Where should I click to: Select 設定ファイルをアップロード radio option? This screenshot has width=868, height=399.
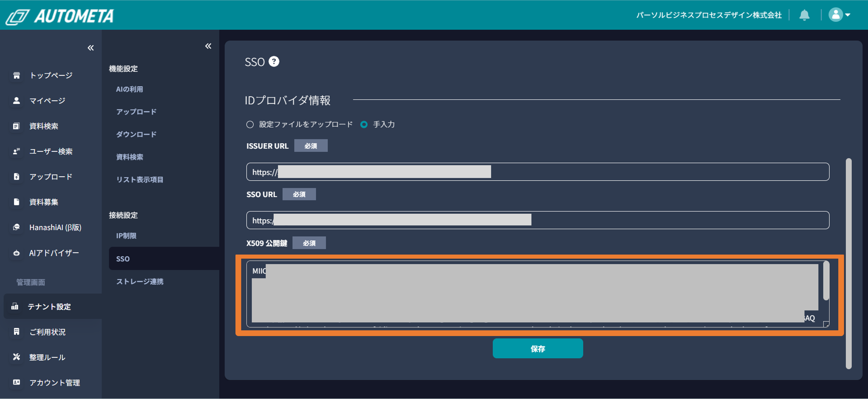pyautogui.click(x=250, y=124)
